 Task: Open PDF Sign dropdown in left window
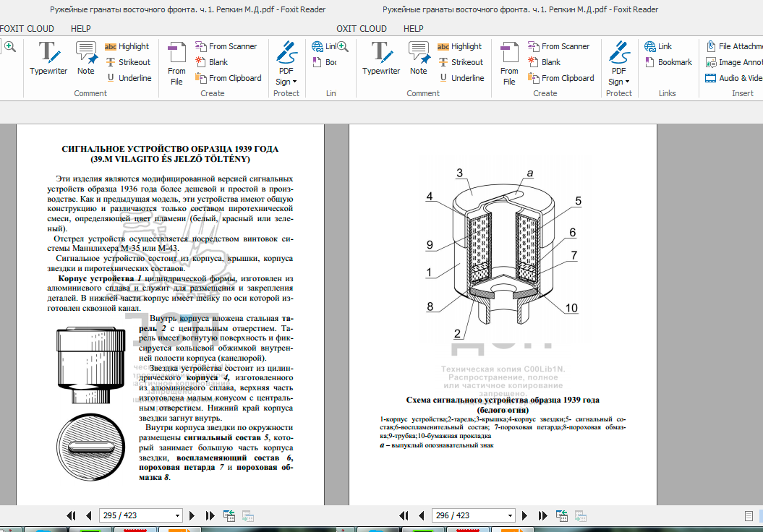coord(286,82)
